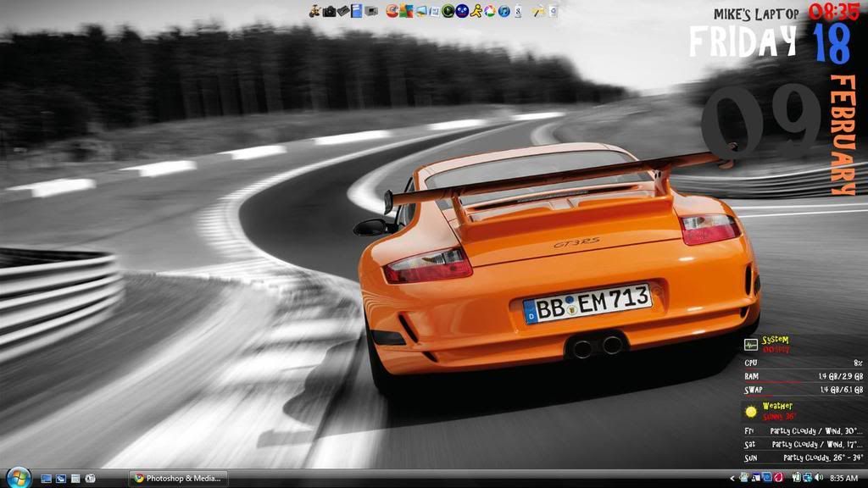This screenshot has width=868, height=488.
Task: Open the third quick launch window icon
Action: tap(75, 479)
